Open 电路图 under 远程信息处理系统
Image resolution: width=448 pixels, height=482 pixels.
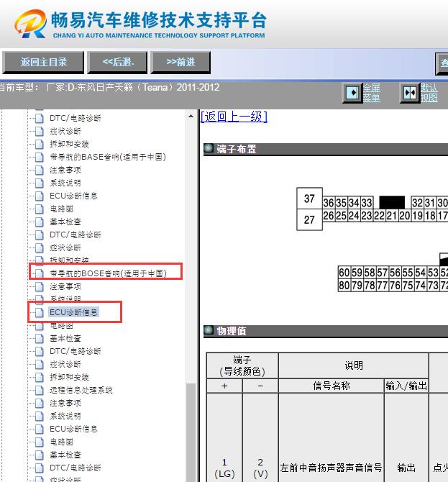click(61, 442)
